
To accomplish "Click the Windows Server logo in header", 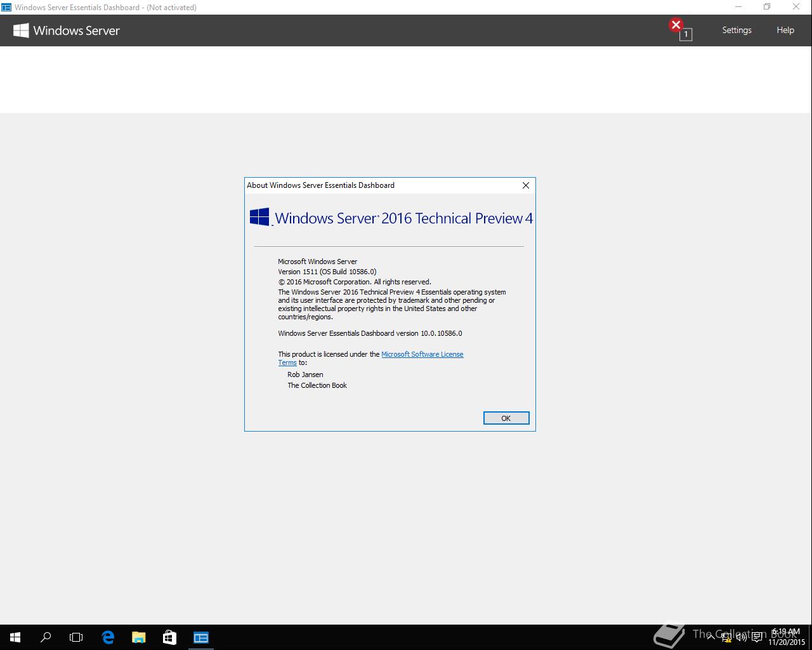I will click(67, 30).
